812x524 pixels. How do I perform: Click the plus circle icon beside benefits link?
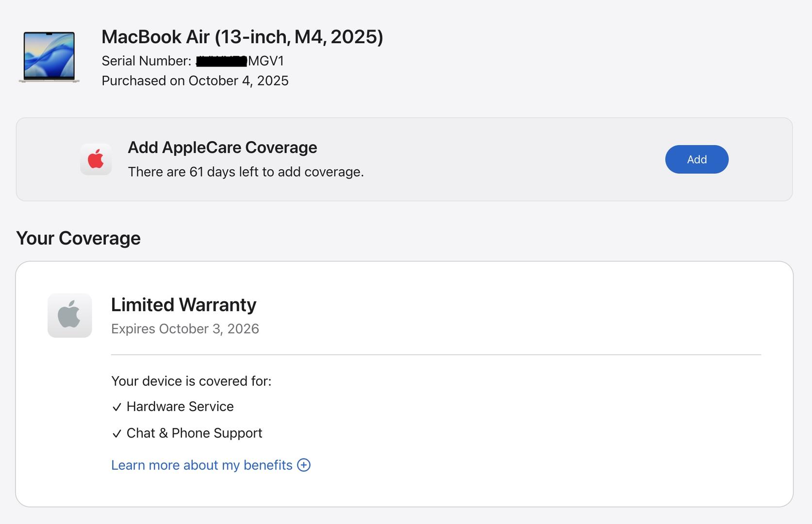(304, 465)
